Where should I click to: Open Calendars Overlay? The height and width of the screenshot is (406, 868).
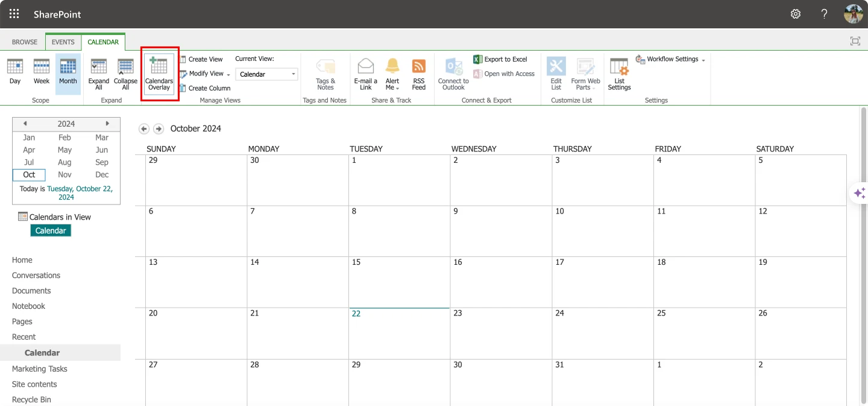pyautogui.click(x=159, y=74)
